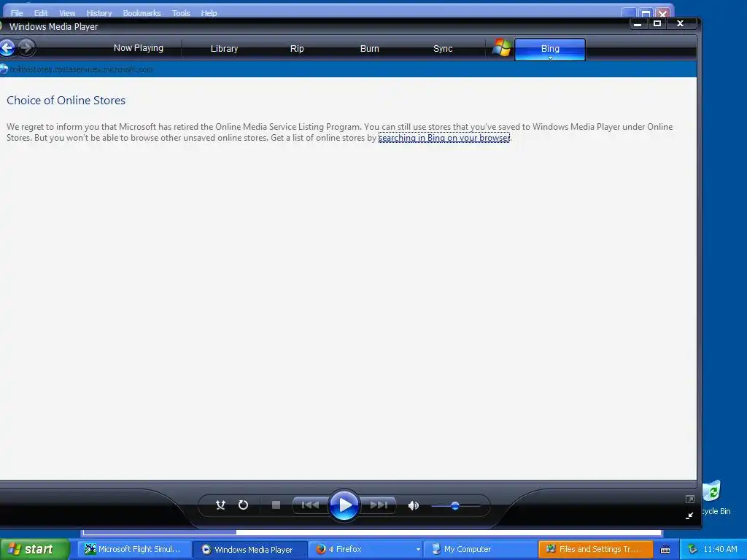
Task: Click the globe icon beside the address
Action: click(x=4, y=69)
